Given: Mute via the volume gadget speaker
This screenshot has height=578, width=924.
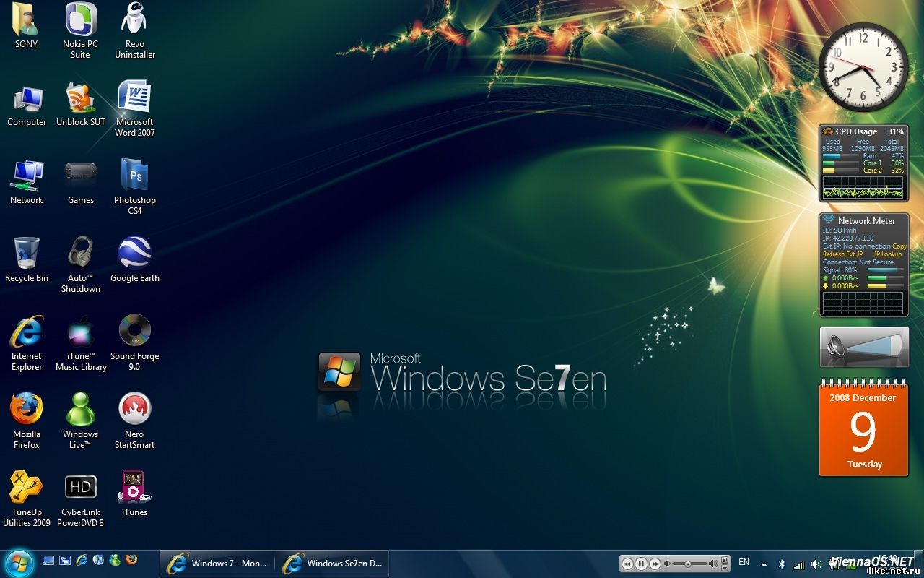Looking at the screenshot, I should 837,348.
